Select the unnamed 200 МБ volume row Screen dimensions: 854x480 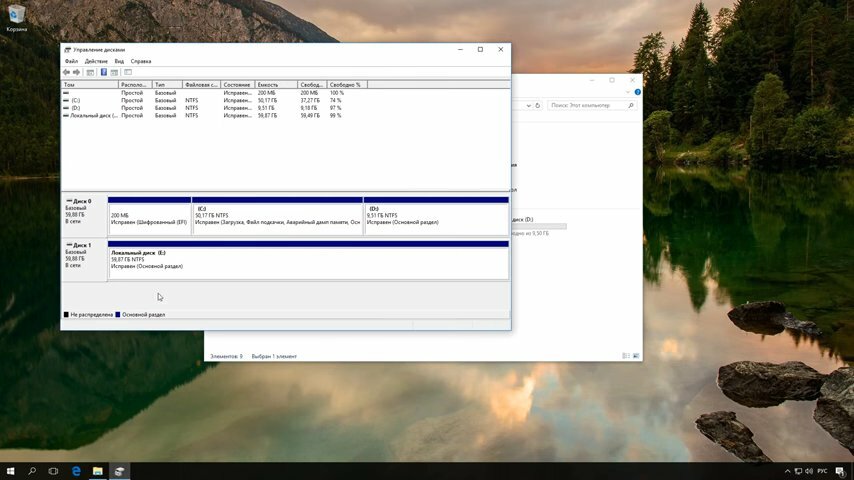tap(204, 93)
